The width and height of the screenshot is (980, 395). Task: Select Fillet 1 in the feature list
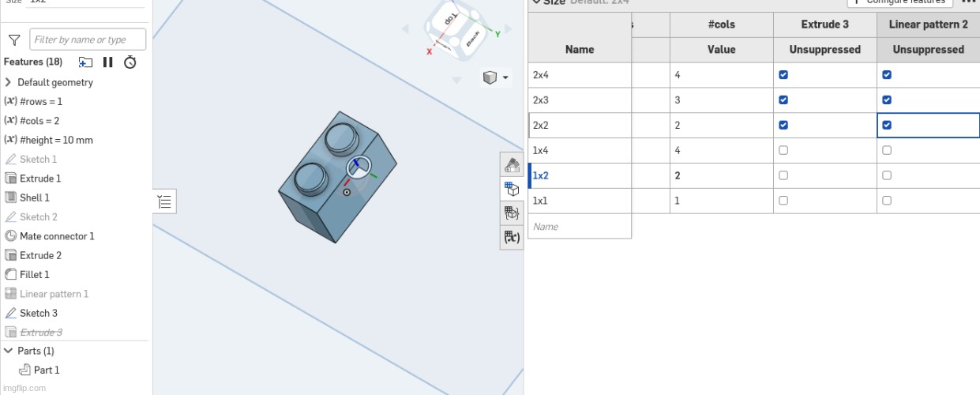click(35, 274)
